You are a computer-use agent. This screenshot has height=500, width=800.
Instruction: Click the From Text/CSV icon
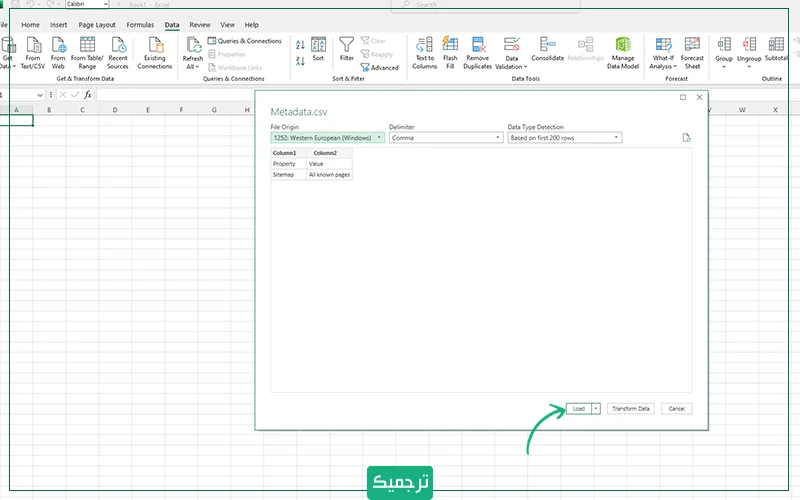click(x=33, y=53)
